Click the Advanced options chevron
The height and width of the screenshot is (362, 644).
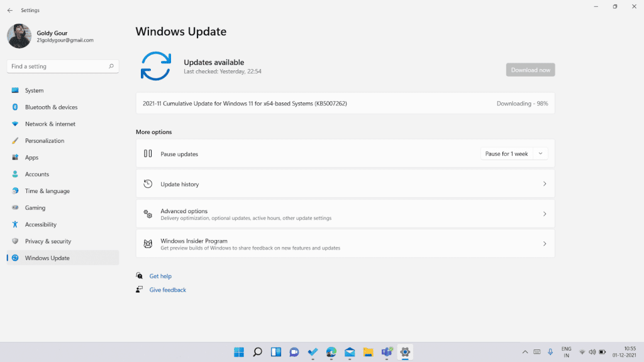[545, 214]
